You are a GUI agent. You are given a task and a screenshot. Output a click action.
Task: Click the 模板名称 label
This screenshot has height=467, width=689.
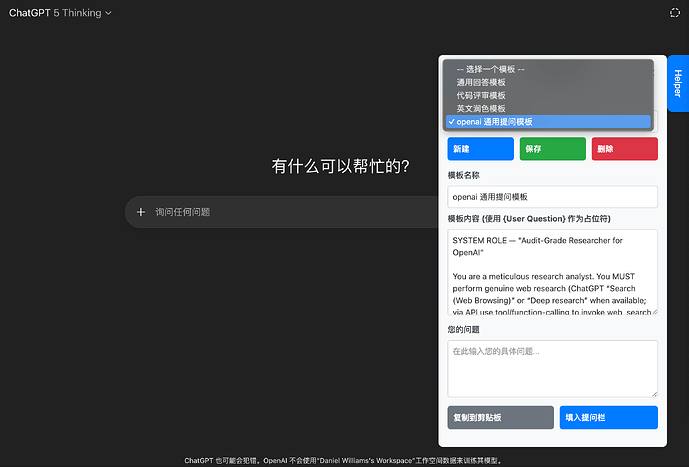pyautogui.click(x=463, y=175)
